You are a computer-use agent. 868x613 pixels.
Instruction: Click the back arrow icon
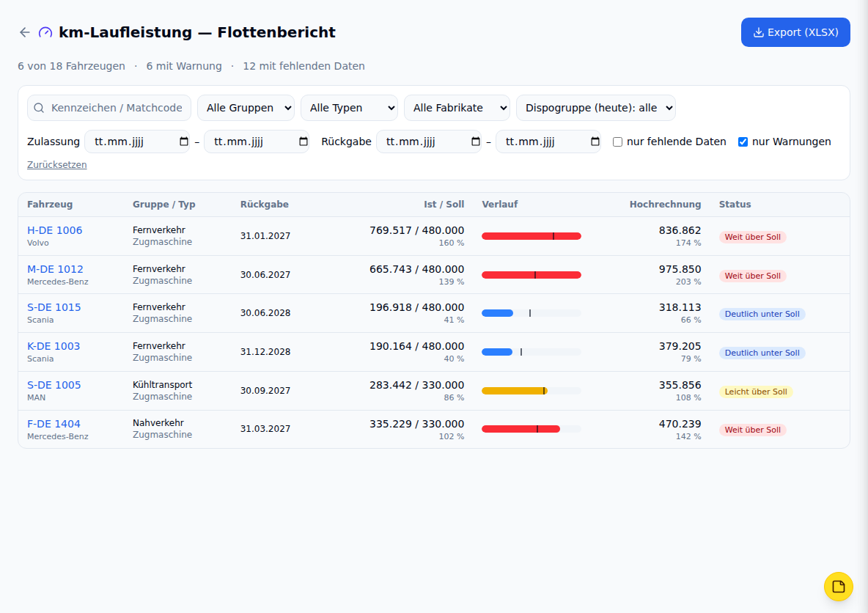click(24, 32)
